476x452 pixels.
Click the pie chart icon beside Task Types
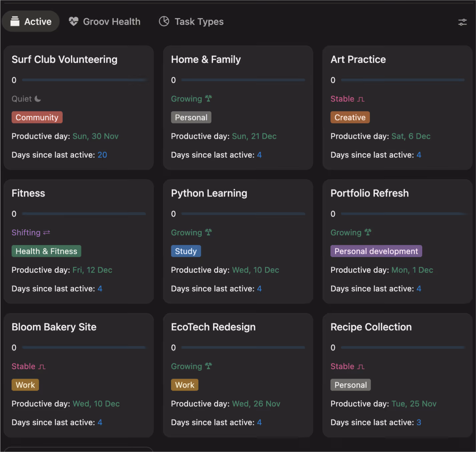click(x=164, y=21)
